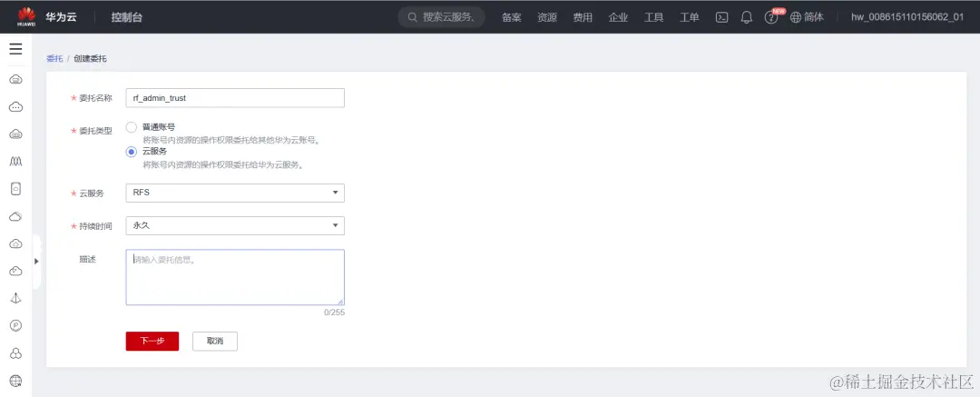980x397 pixels.
Task: Click the 取消 button
Action: pos(215,342)
